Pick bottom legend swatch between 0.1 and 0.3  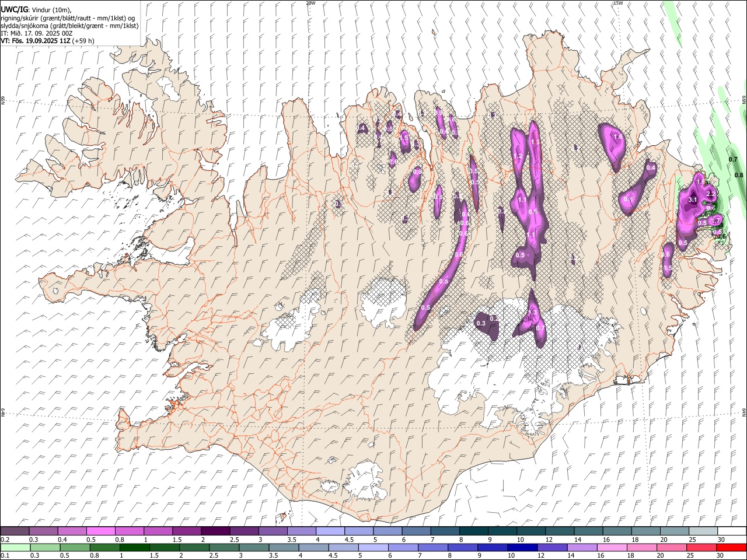point(15,547)
